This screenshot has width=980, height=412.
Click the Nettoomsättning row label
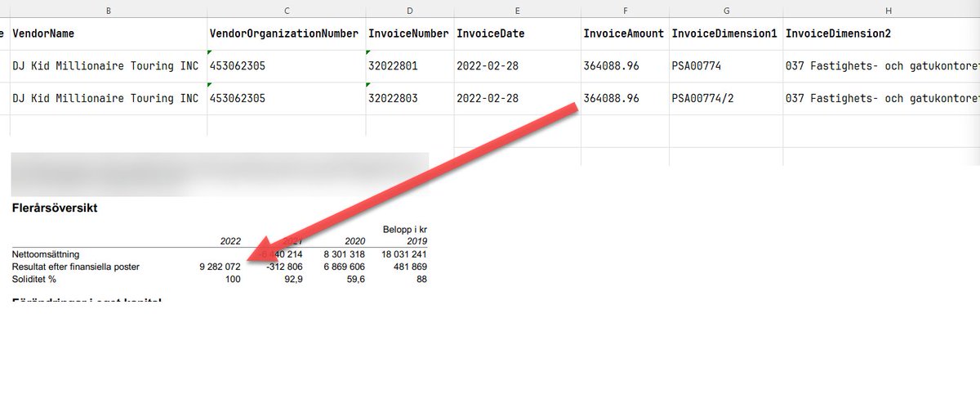45,254
